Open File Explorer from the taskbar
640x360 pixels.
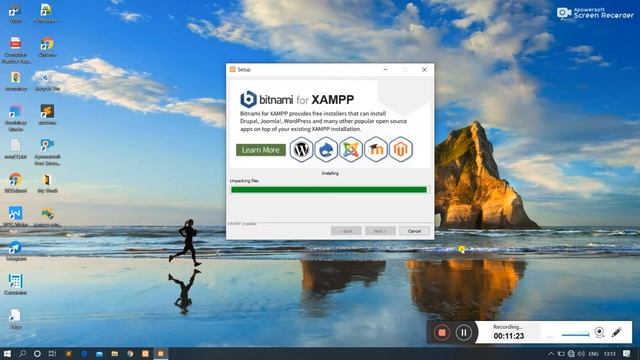[115, 353]
